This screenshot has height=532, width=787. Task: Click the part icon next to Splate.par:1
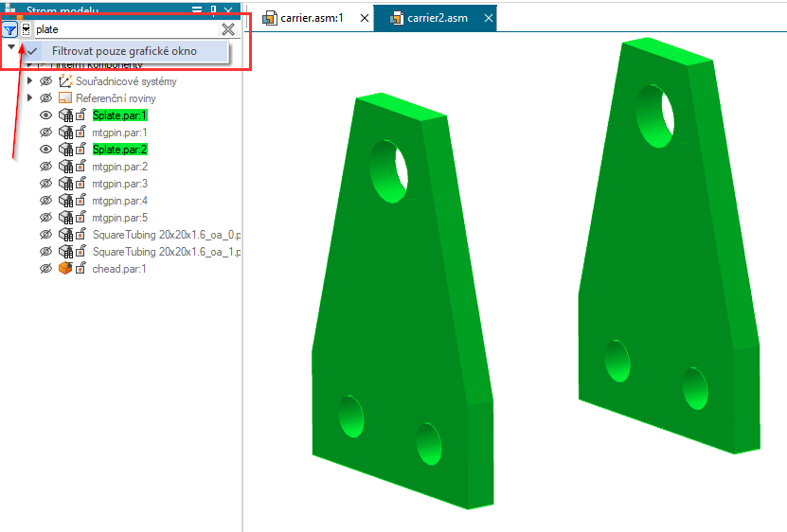coord(65,115)
